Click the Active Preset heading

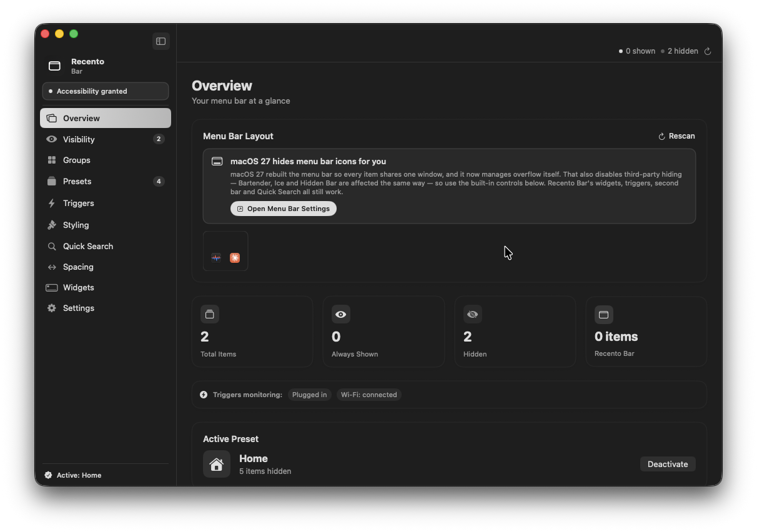(230, 439)
